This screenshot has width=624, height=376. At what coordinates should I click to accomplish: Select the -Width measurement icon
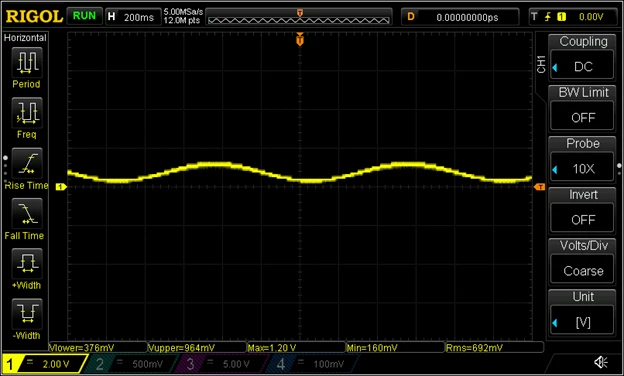[27, 314]
